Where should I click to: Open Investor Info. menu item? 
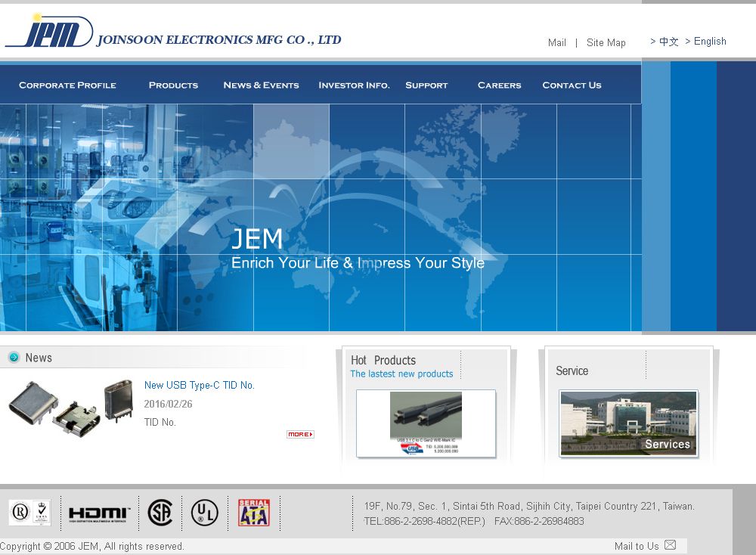354,85
